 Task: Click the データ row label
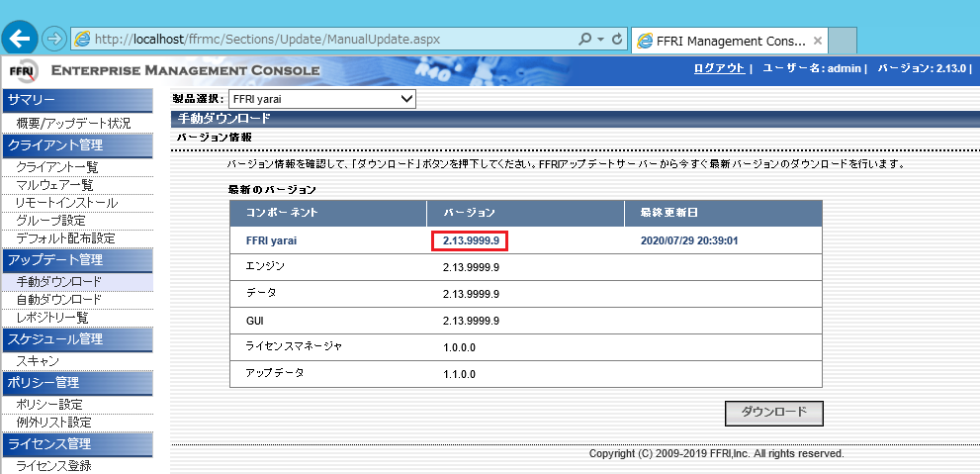tap(261, 293)
